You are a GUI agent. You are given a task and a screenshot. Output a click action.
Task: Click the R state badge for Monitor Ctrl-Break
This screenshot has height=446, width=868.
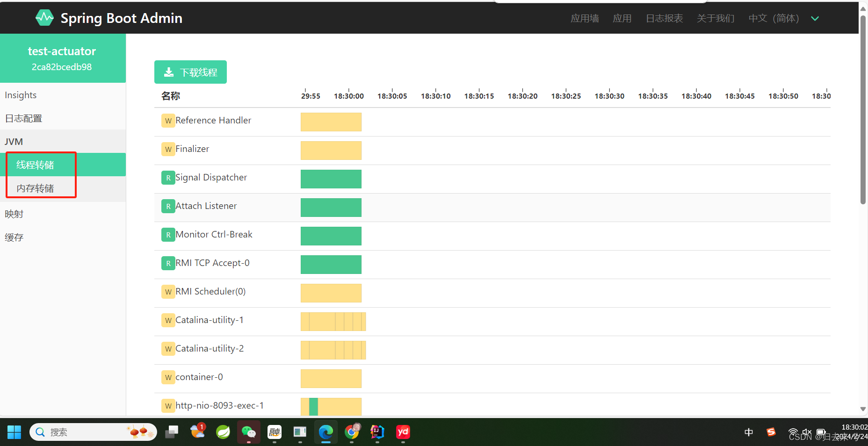(x=168, y=235)
